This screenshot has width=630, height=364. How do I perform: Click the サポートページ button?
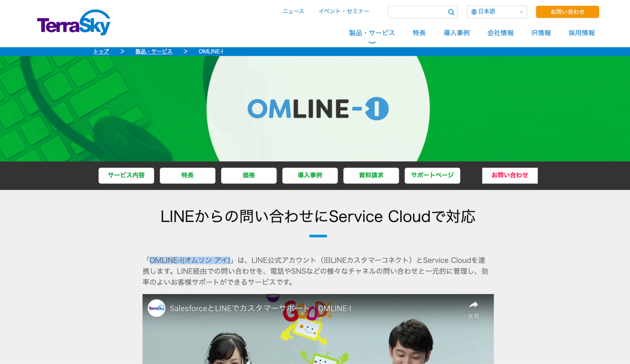pyautogui.click(x=432, y=175)
